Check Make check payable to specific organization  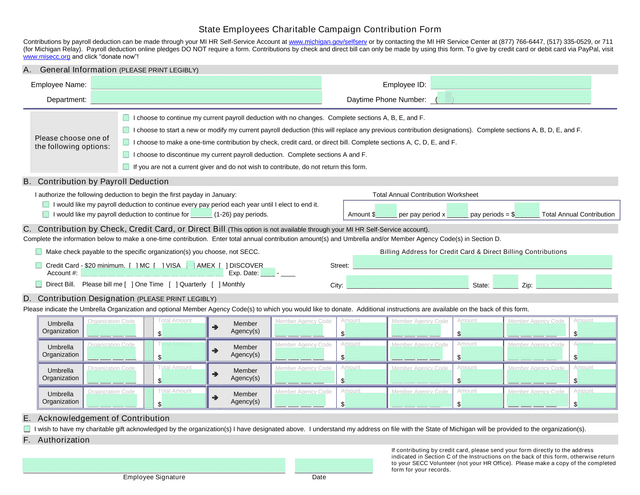(x=39, y=251)
